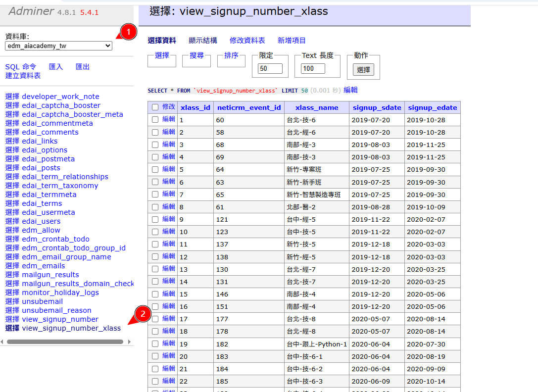Image resolution: width=538 pixels, height=392 pixels.
Task: Expand the 選擇 columns fieldset
Action: tap(162, 55)
